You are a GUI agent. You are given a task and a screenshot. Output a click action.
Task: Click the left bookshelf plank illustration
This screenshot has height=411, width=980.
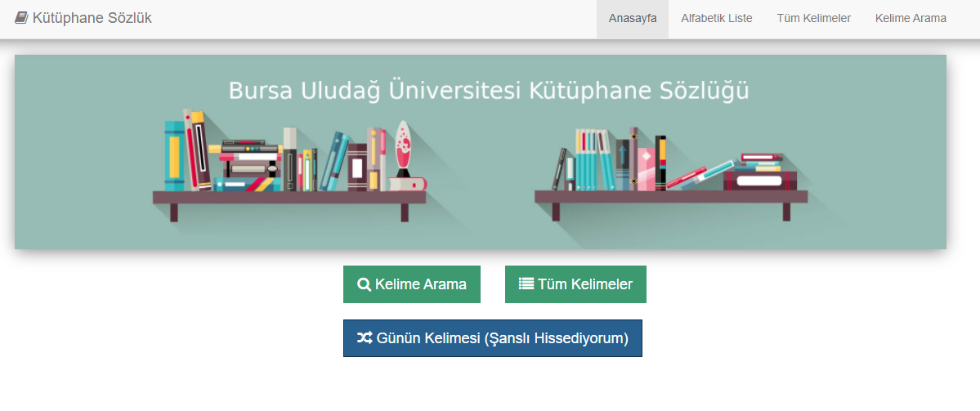point(289,198)
